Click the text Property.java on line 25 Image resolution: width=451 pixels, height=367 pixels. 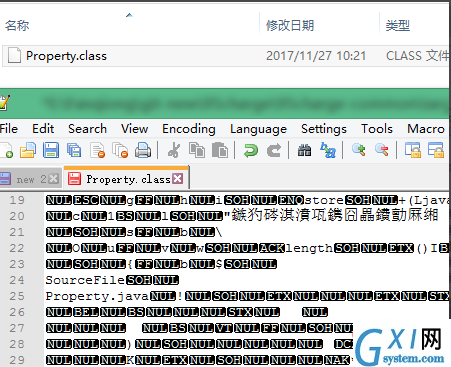click(x=97, y=296)
